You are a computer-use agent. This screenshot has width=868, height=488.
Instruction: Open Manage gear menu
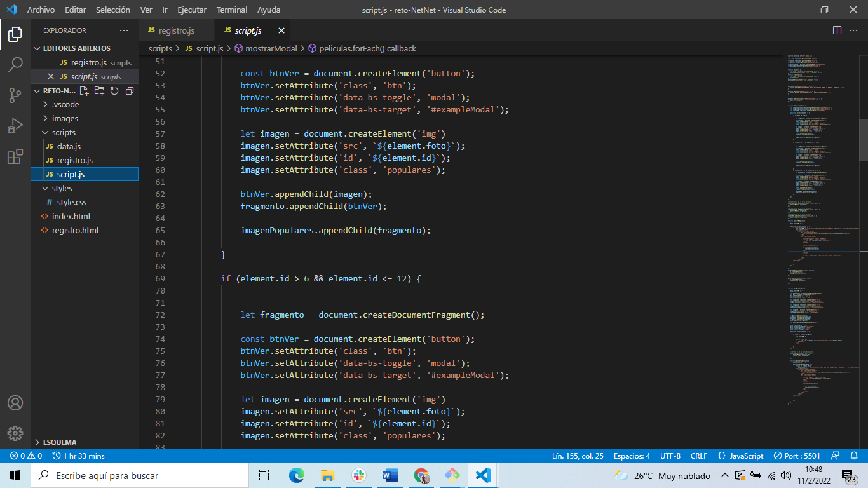pos(15,433)
